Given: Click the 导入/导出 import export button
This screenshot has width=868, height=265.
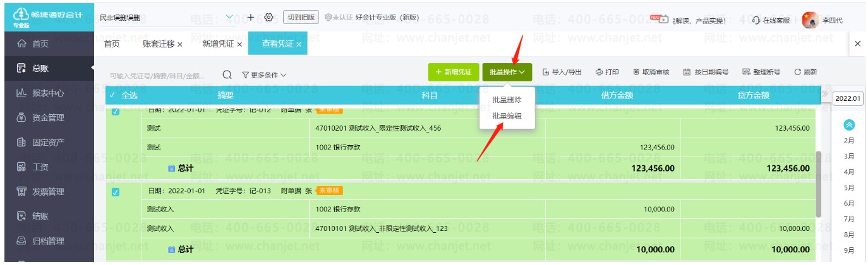Looking at the screenshot, I should pos(562,73).
